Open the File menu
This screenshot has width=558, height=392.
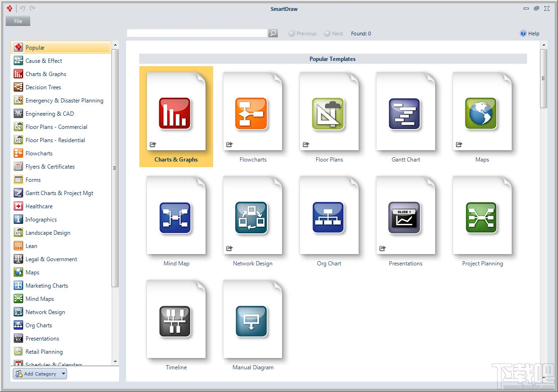[18, 21]
